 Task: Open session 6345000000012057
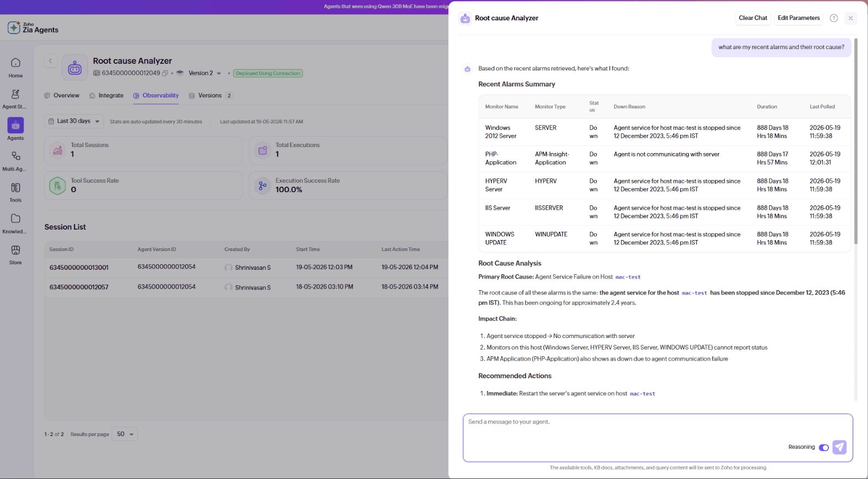coord(79,287)
